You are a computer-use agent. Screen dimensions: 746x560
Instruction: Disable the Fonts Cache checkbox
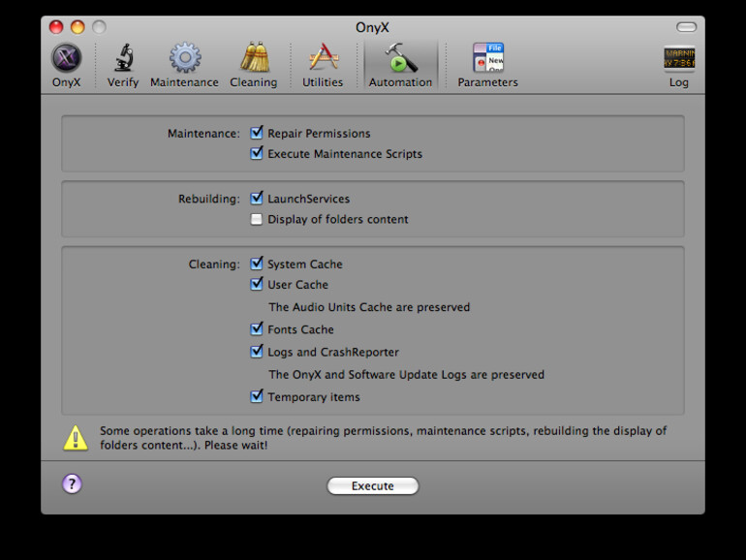tap(257, 328)
